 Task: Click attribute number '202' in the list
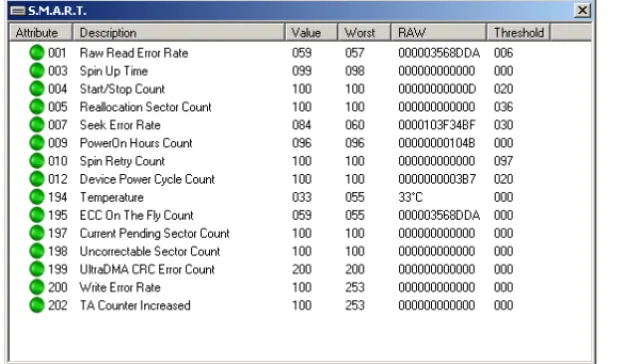[58, 305]
